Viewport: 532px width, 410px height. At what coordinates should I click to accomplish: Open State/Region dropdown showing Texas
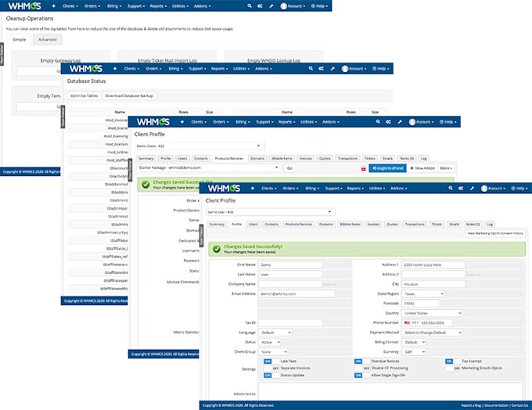tap(423, 294)
